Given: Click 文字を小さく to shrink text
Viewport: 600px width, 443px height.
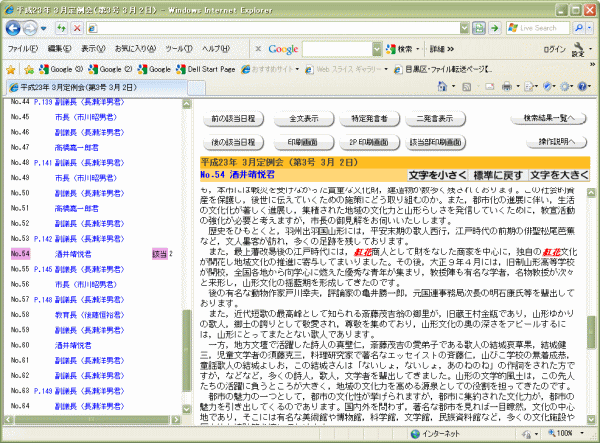Looking at the screenshot, I should (x=438, y=175).
